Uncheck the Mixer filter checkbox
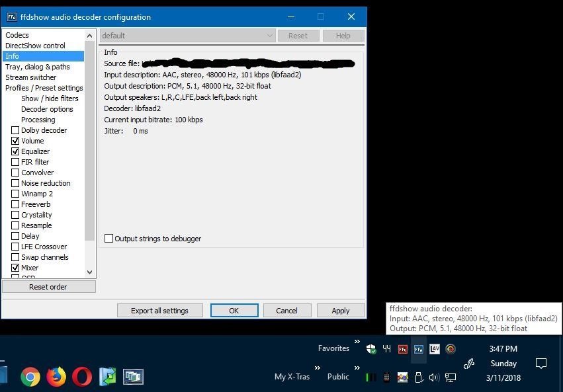The height and width of the screenshot is (392, 563). point(15,268)
